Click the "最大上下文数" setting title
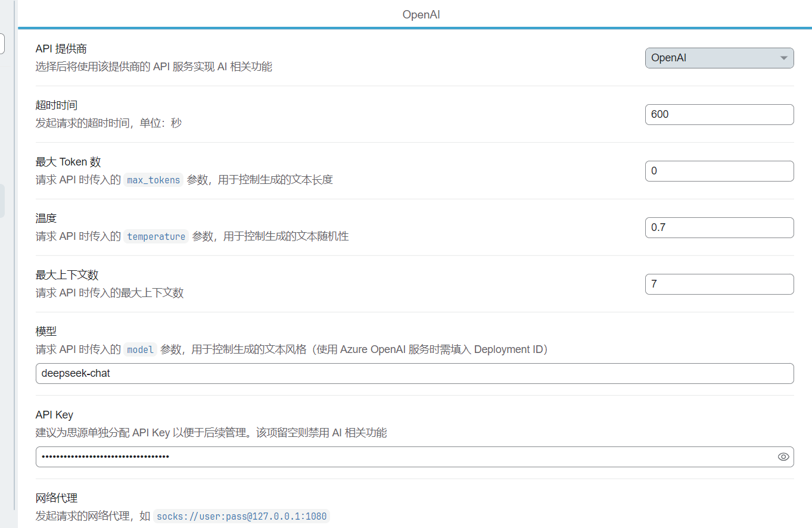Viewport: 812px width, 528px height. 67,275
